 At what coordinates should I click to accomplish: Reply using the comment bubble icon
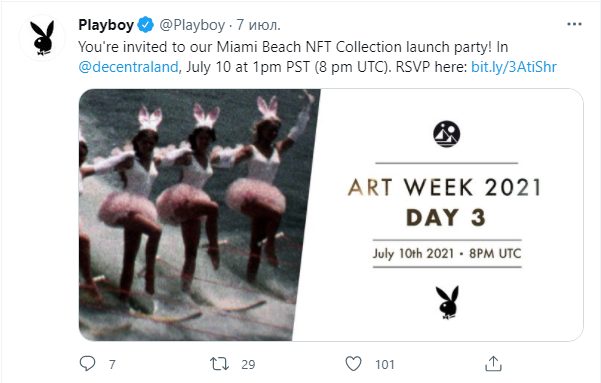pyautogui.click(x=87, y=363)
